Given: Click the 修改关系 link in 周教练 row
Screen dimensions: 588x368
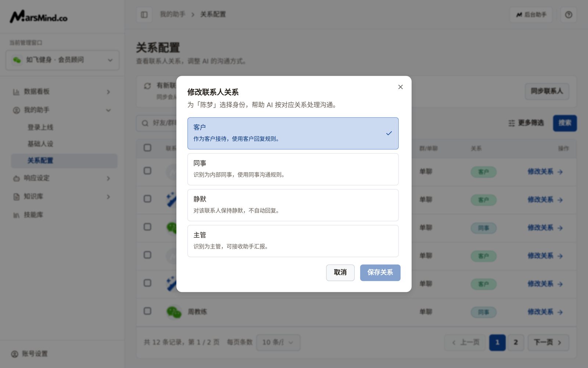Looking at the screenshot, I should pos(545,312).
